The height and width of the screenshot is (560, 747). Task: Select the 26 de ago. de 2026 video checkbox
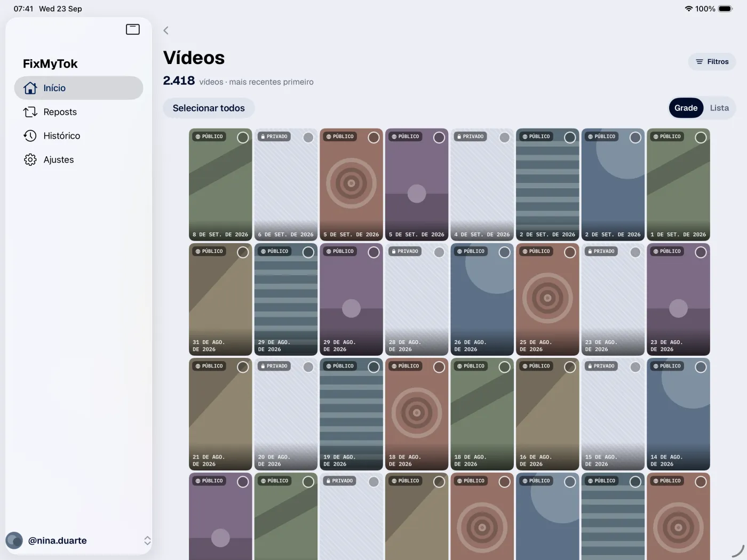504,252
